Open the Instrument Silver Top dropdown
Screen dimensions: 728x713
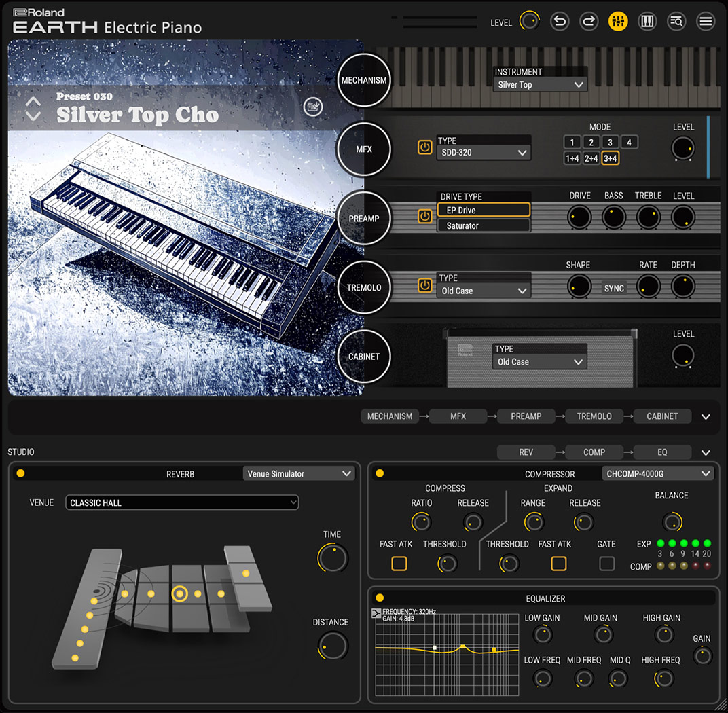pos(540,85)
